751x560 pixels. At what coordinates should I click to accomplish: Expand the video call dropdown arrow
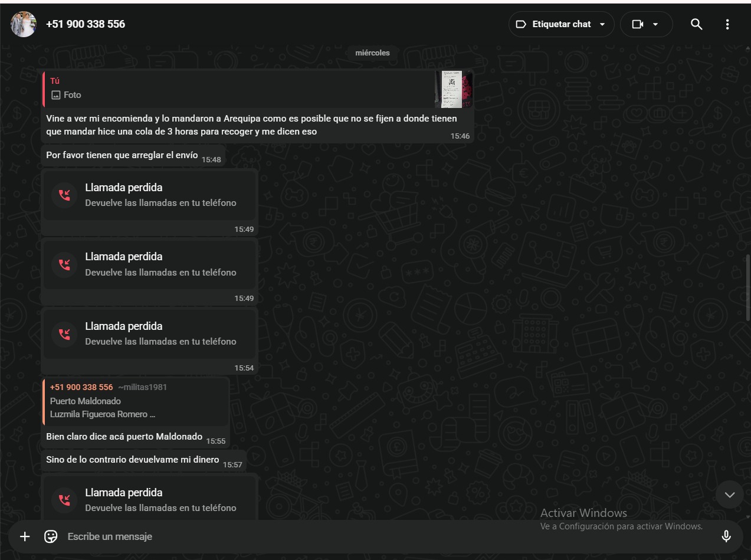655,24
